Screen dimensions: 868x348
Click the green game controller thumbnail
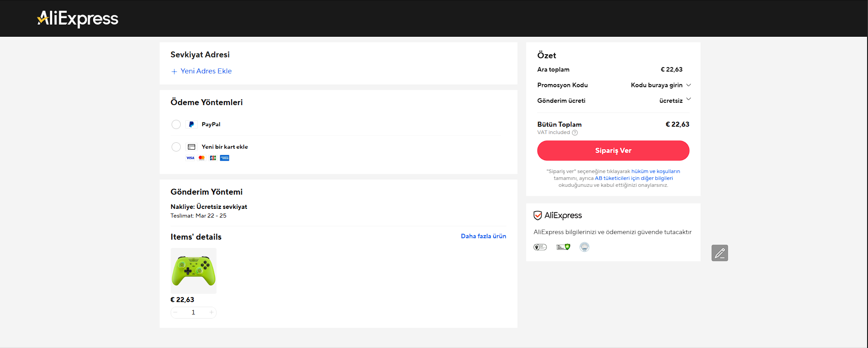tap(194, 271)
